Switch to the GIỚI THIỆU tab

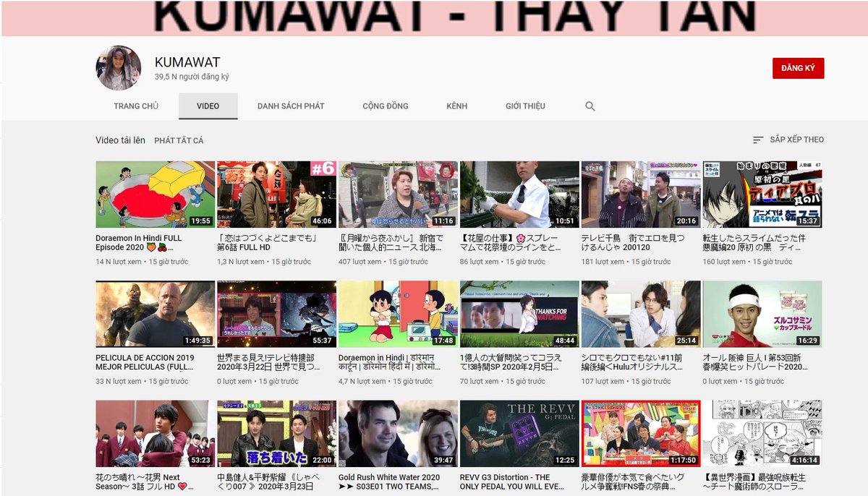pos(526,106)
